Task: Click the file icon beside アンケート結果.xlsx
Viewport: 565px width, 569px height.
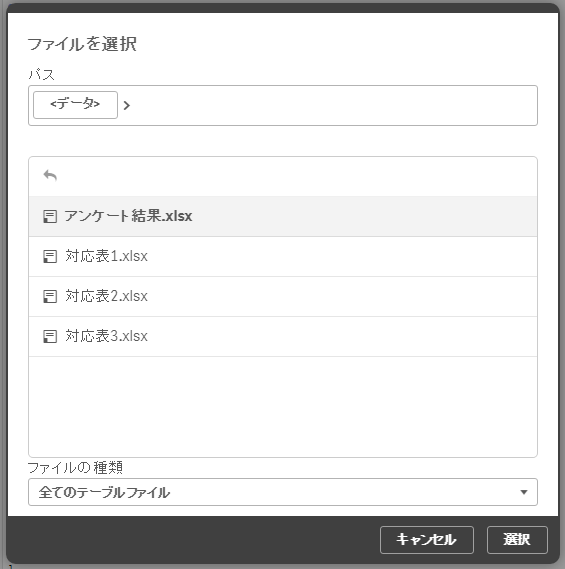Action: (x=50, y=217)
